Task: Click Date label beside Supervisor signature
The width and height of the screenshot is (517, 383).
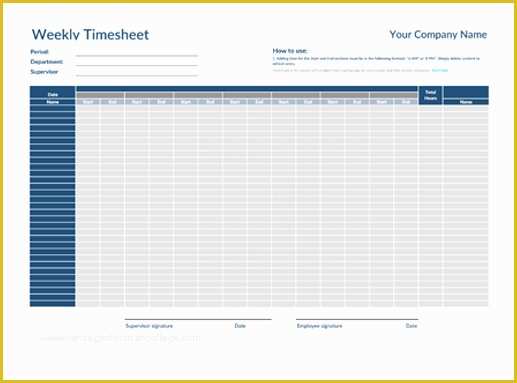Action: (240, 326)
